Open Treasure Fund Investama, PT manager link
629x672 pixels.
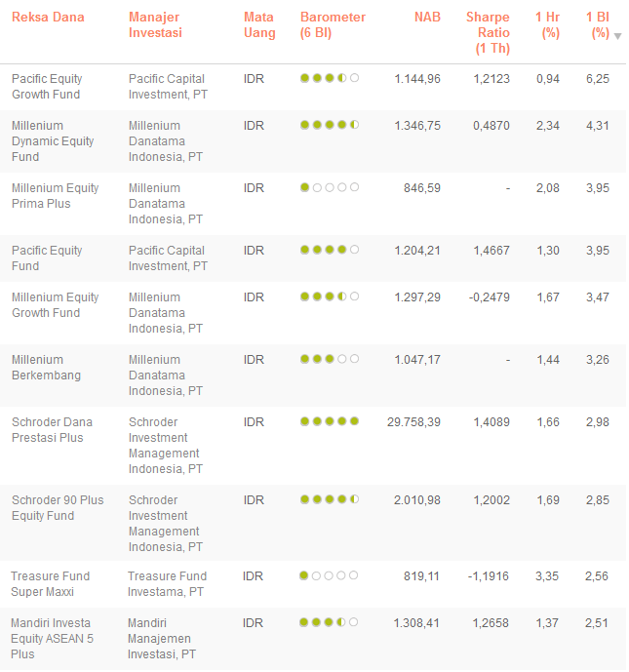click(167, 583)
